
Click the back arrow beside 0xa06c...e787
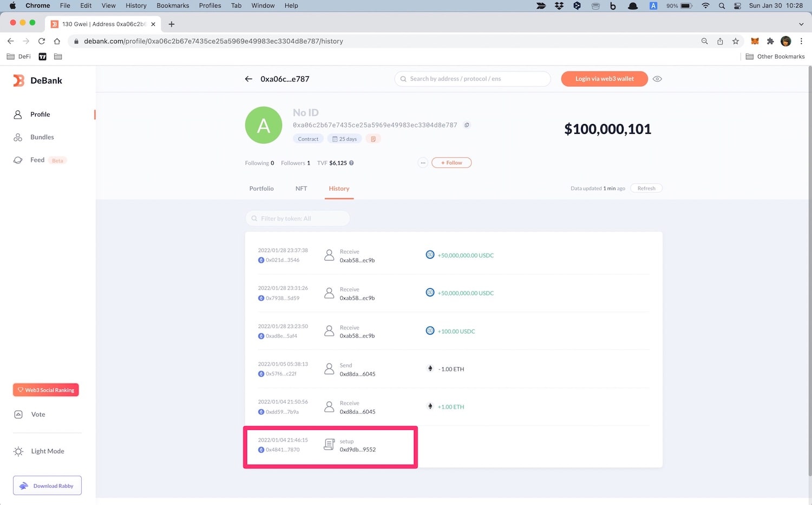pyautogui.click(x=248, y=79)
